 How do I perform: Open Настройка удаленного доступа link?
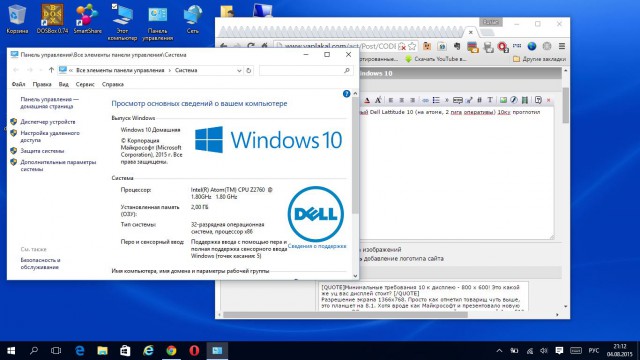point(50,136)
